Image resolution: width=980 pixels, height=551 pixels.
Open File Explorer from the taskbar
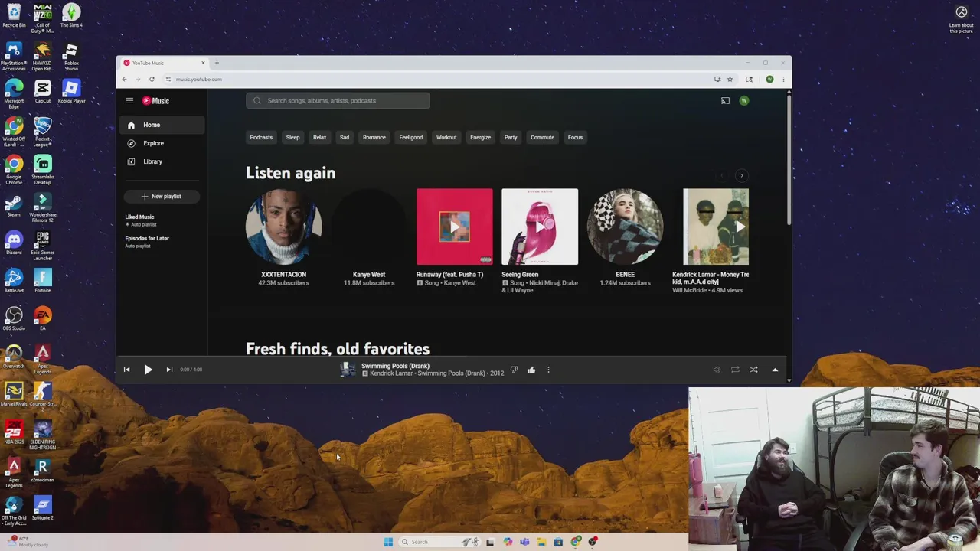[x=541, y=542]
